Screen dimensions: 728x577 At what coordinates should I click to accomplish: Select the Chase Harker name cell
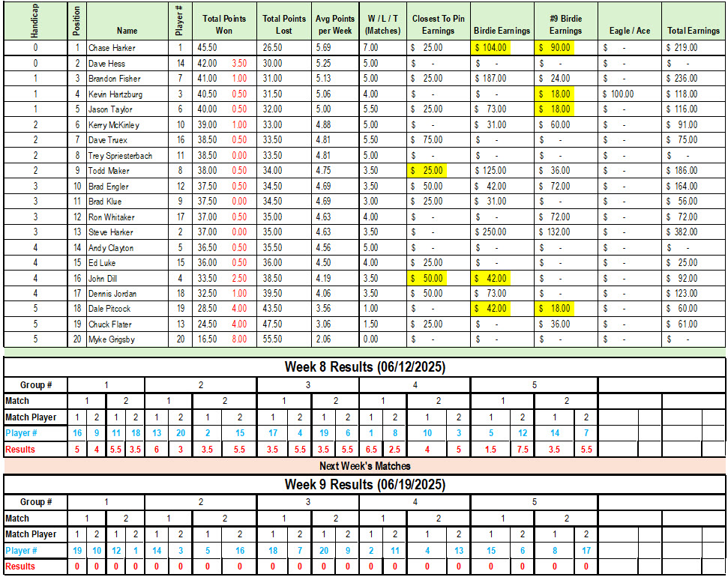(x=125, y=47)
